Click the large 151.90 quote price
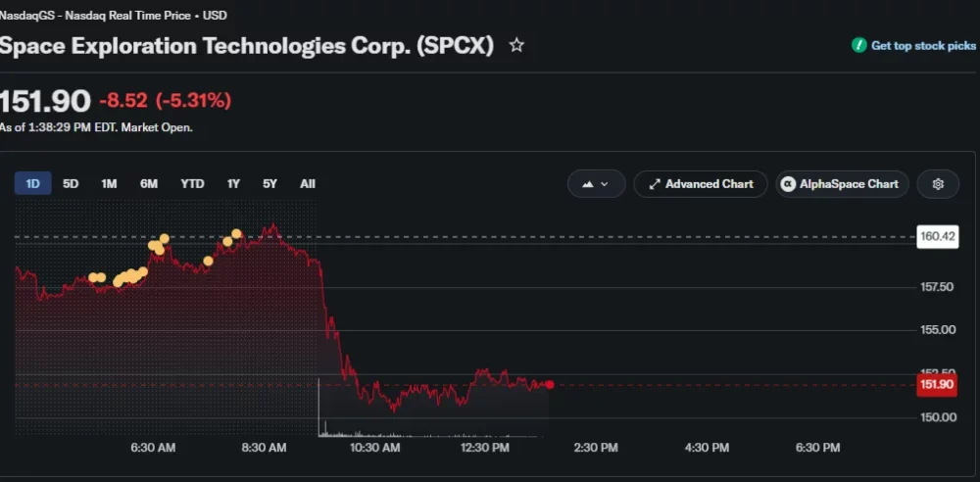Image resolution: width=980 pixels, height=482 pixels. coord(45,101)
